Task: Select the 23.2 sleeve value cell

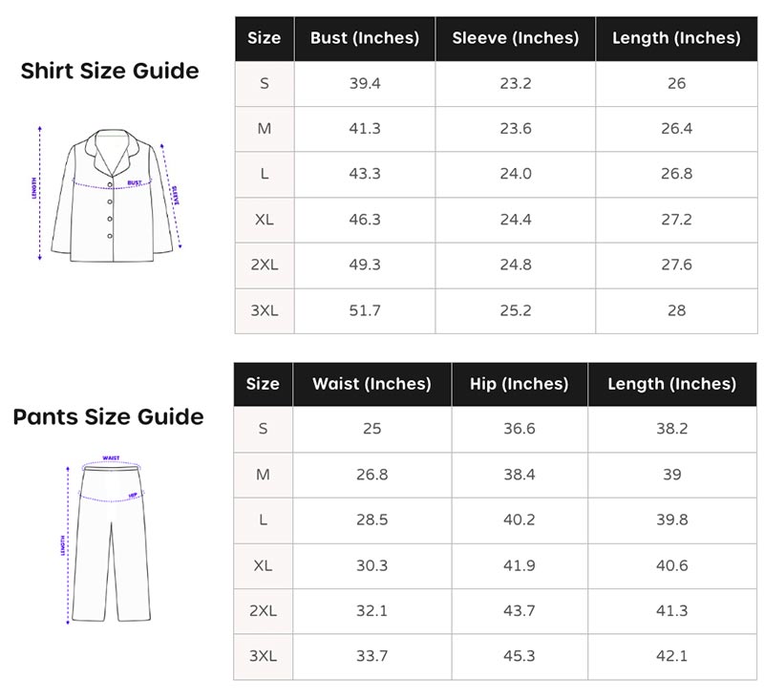Action: [516, 83]
